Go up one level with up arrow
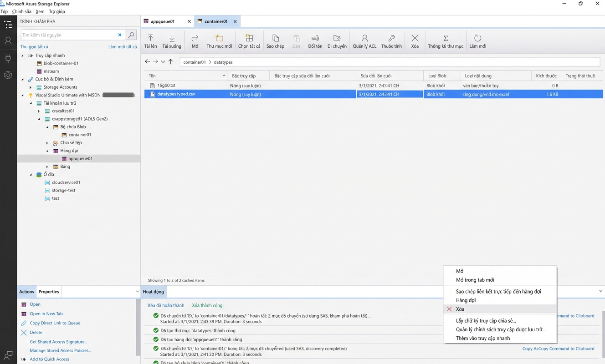 click(170, 61)
